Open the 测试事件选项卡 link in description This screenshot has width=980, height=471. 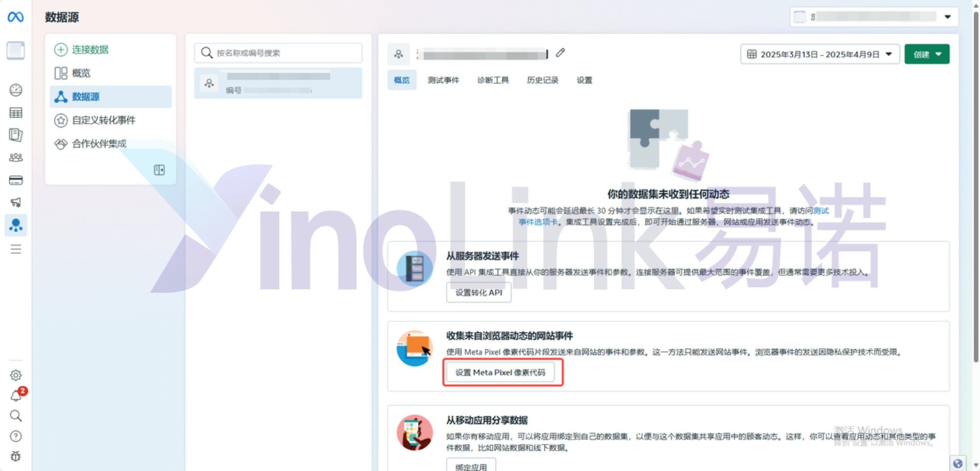tap(538, 222)
